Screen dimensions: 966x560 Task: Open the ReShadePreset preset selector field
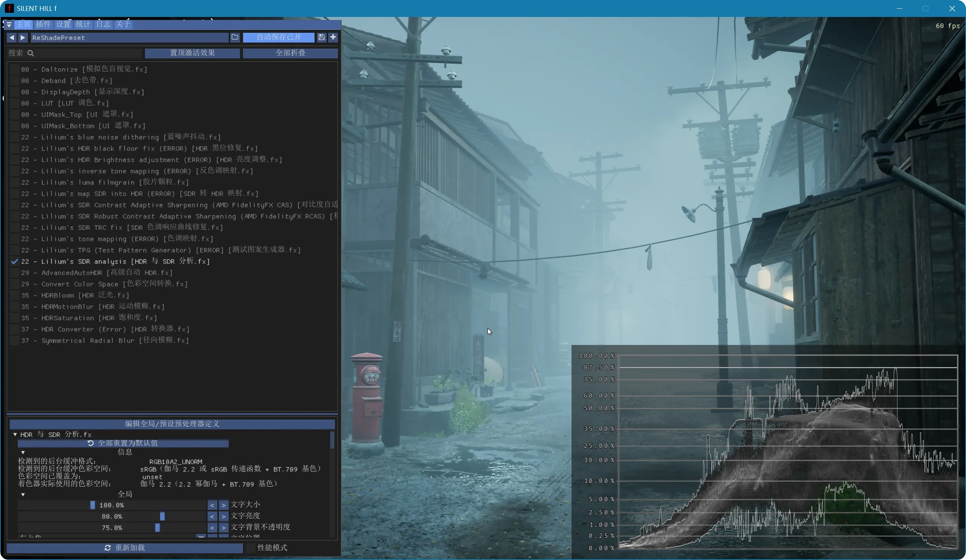click(x=129, y=37)
